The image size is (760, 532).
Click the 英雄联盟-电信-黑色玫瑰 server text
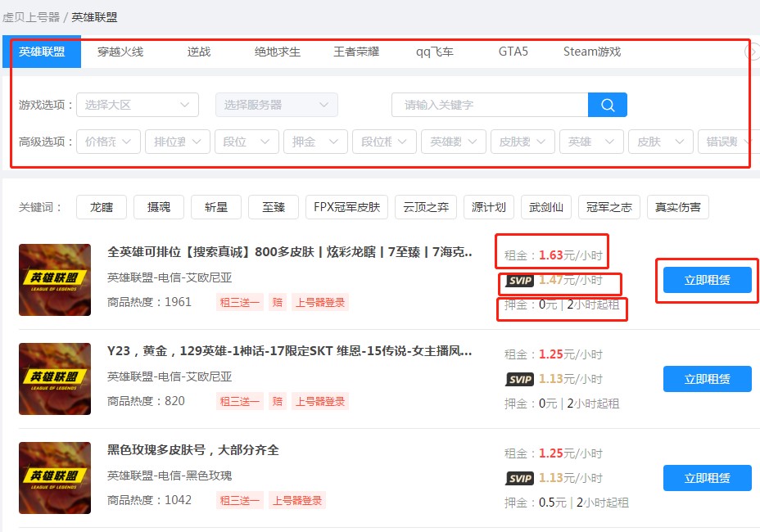[x=170, y=476]
